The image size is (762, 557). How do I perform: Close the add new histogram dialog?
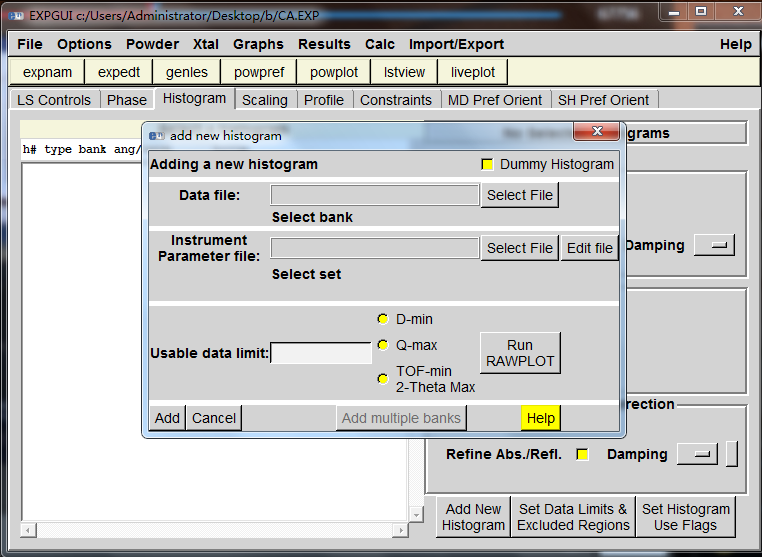tap(597, 131)
